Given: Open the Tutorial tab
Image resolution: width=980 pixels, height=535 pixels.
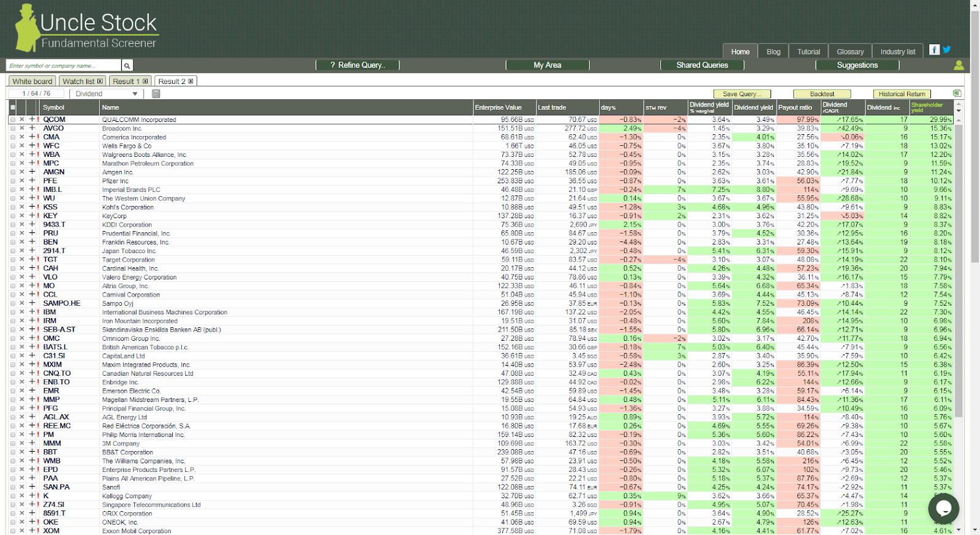Looking at the screenshot, I should pos(809,51).
